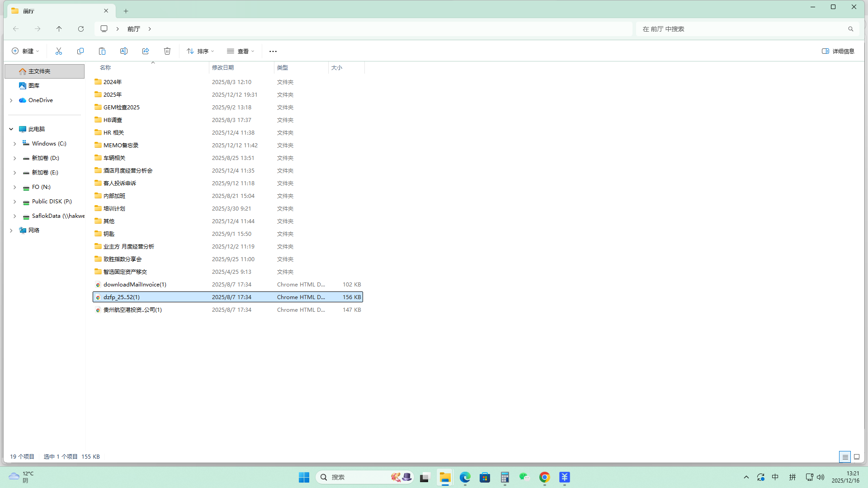Image resolution: width=868 pixels, height=488 pixels.
Task: Open the more options ellipsis menu
Action: (x=273, y=51)
